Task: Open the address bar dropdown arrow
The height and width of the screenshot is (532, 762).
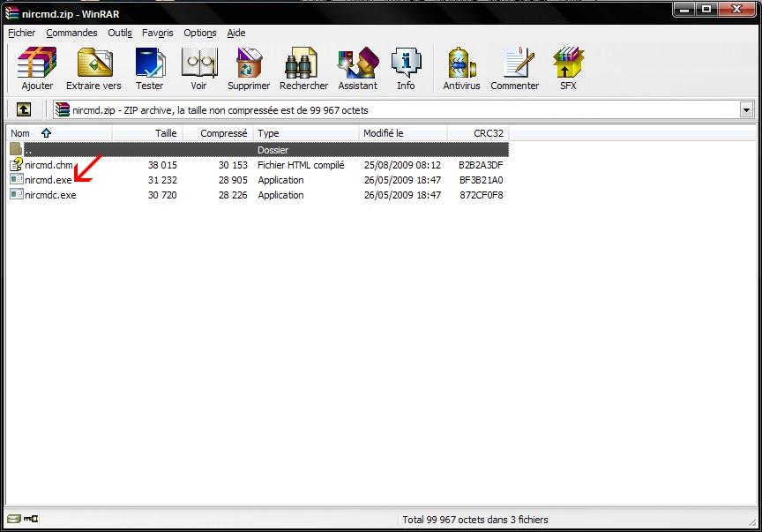Action: [x=746, y=110]
